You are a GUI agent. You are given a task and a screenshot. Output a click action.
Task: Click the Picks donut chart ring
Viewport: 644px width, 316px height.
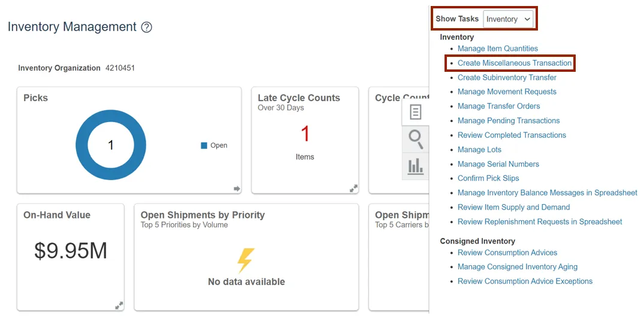(82, 145)
